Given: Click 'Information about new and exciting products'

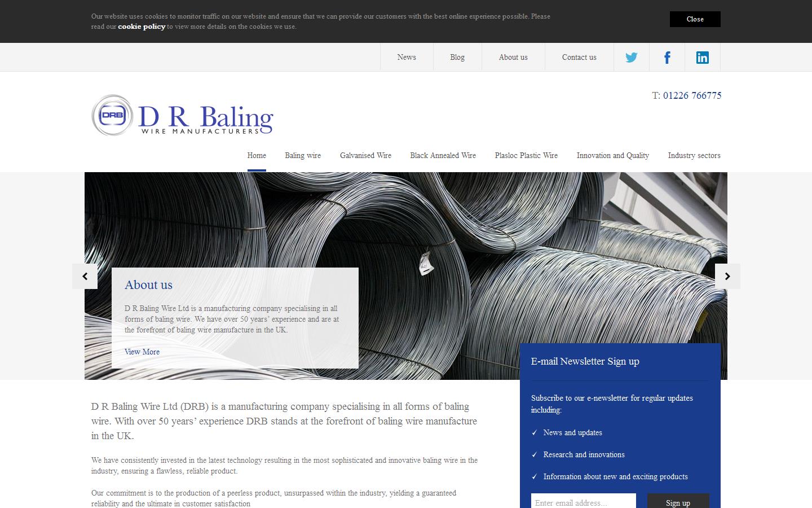Looking at the screenshot, I should click(615, 476).
